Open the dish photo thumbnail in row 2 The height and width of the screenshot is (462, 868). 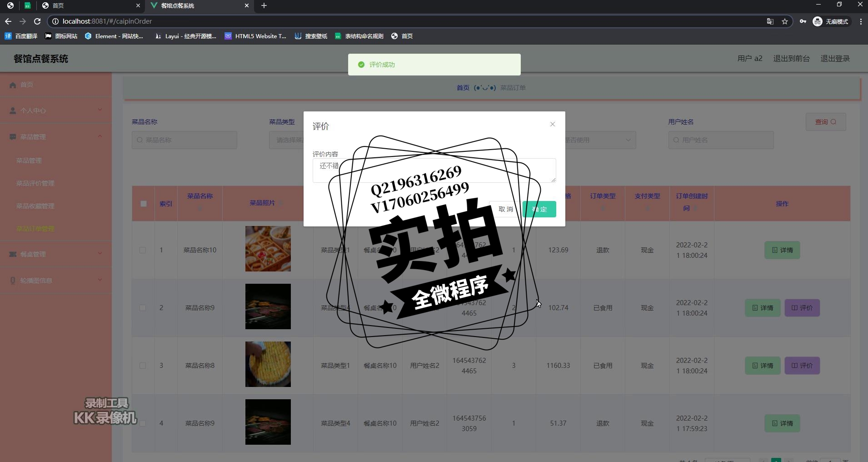268,306
